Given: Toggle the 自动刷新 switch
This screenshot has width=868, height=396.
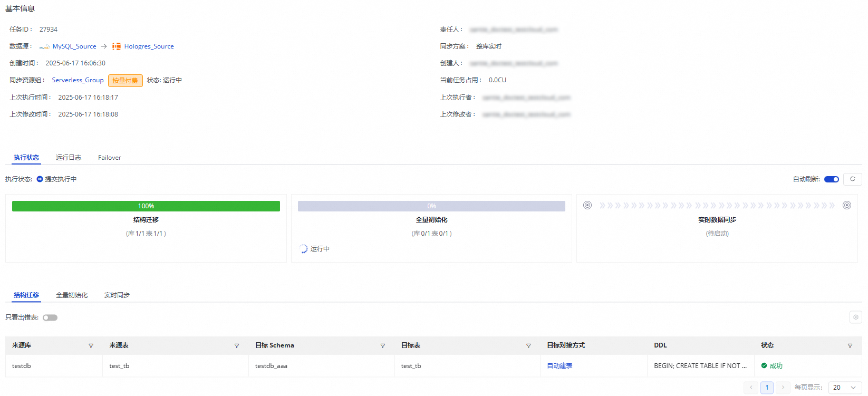Looking at the screenshot, I should [x=832, y=179].
